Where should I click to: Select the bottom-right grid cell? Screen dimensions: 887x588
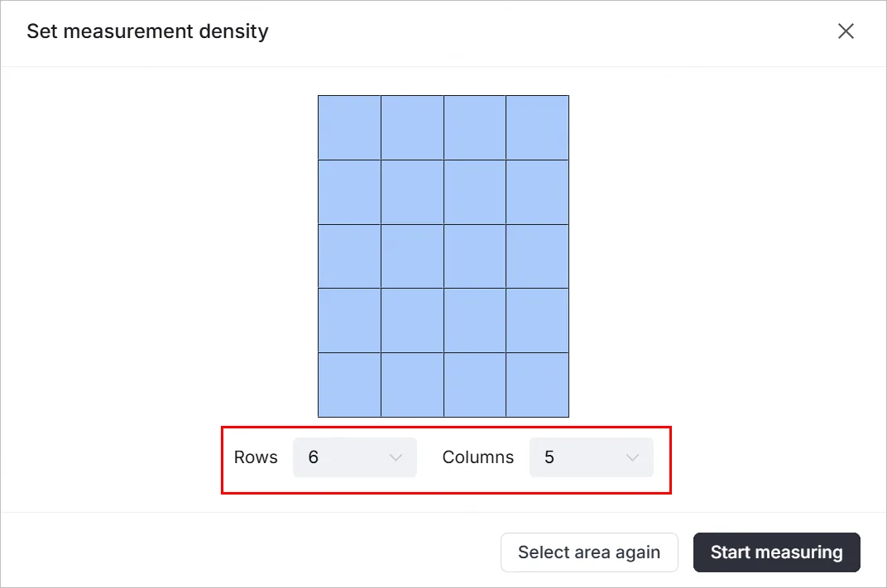pyautogui.click(x=537, y=385)
